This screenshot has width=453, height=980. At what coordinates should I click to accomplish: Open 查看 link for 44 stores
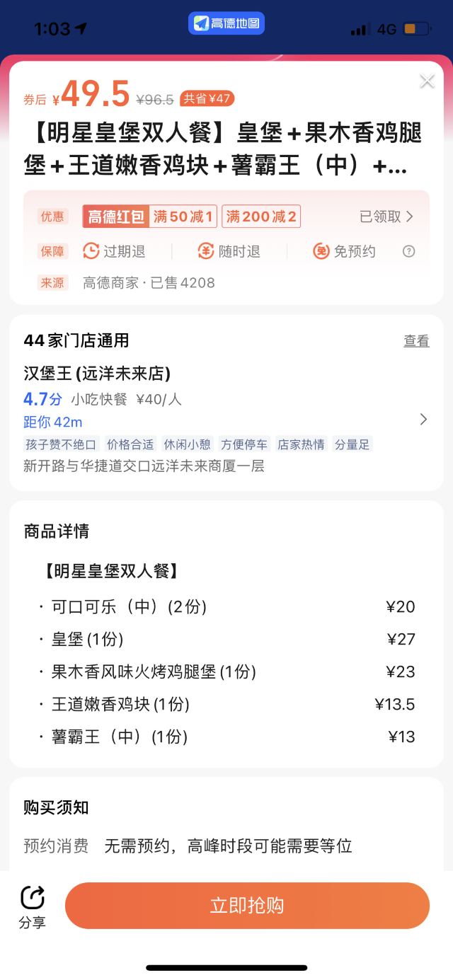point(416,341)
